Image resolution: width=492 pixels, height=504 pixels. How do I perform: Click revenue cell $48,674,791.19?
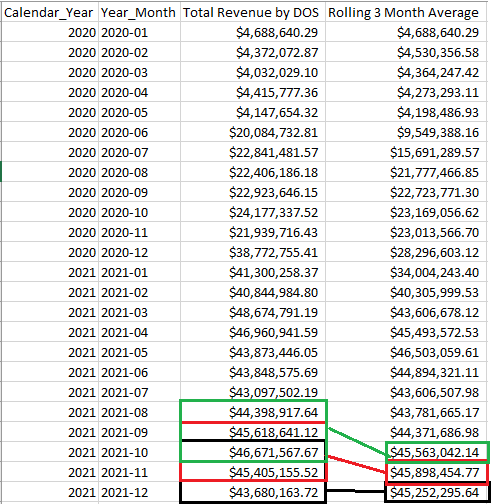click(253, 312)
